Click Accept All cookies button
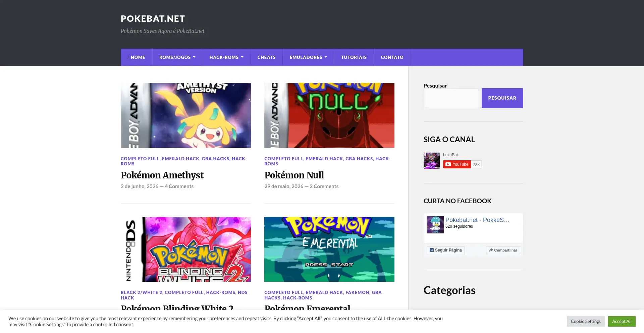644x333 pixels. [x=622, y=321]
